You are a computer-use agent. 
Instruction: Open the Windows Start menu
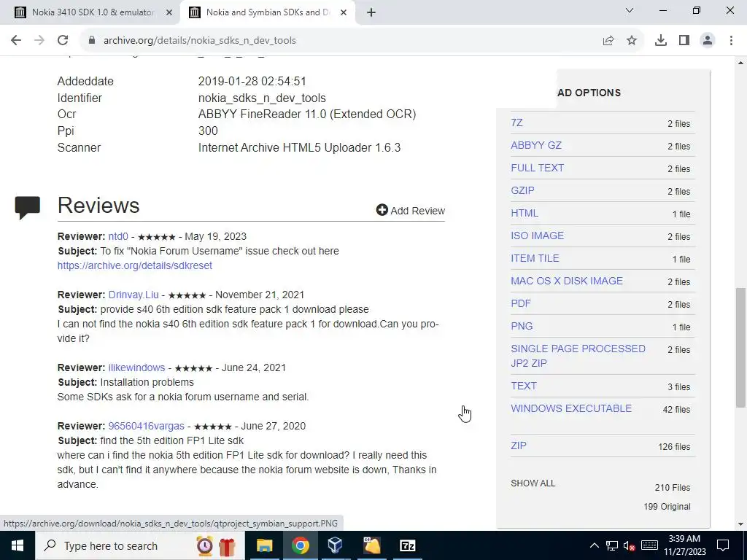click(x=18, y=545)
